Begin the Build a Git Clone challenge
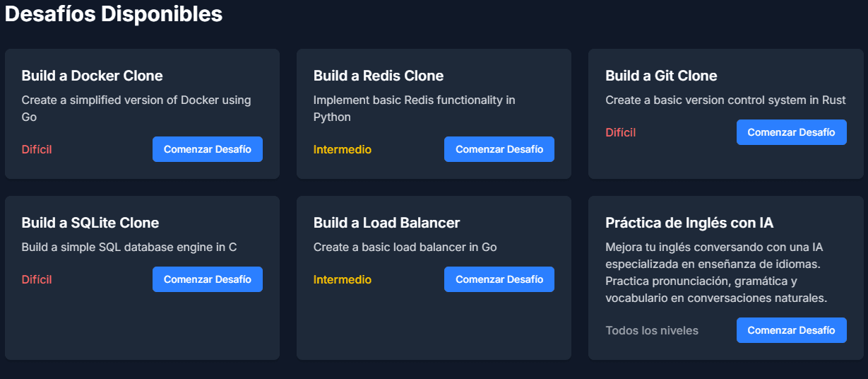Viewport: 868px width, 379px height. tap(792, 132)
